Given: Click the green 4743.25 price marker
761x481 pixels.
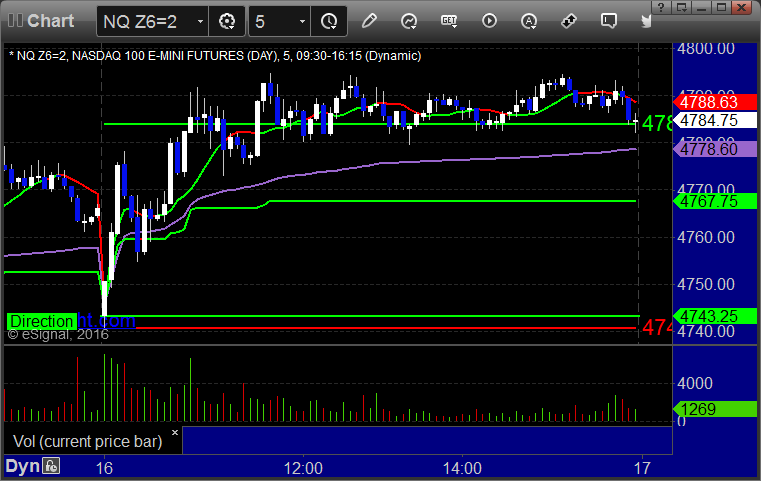Looking at the screenshot, I should [715, 316].
